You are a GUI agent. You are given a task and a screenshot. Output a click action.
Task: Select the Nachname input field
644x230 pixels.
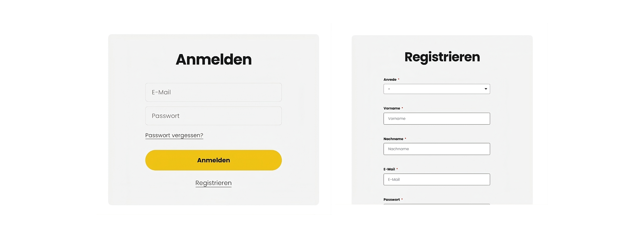click(437, 149)
